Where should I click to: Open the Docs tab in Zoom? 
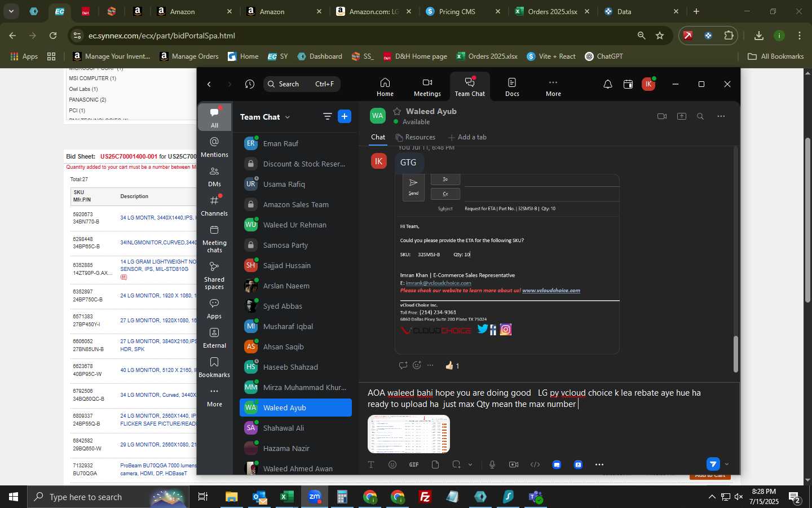(512, 87)
